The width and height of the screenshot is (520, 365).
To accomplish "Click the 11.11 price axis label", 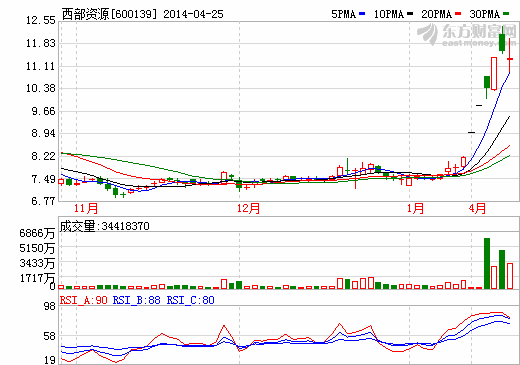I will [41, 66].
